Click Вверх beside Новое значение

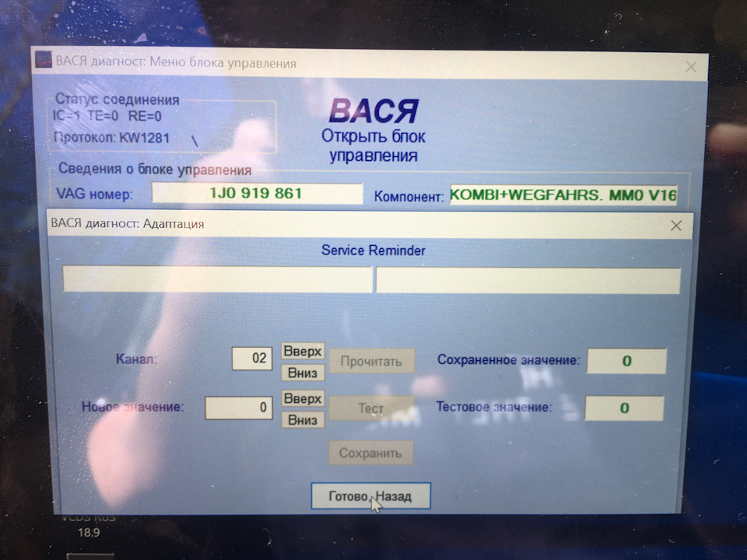pos(303,398)
